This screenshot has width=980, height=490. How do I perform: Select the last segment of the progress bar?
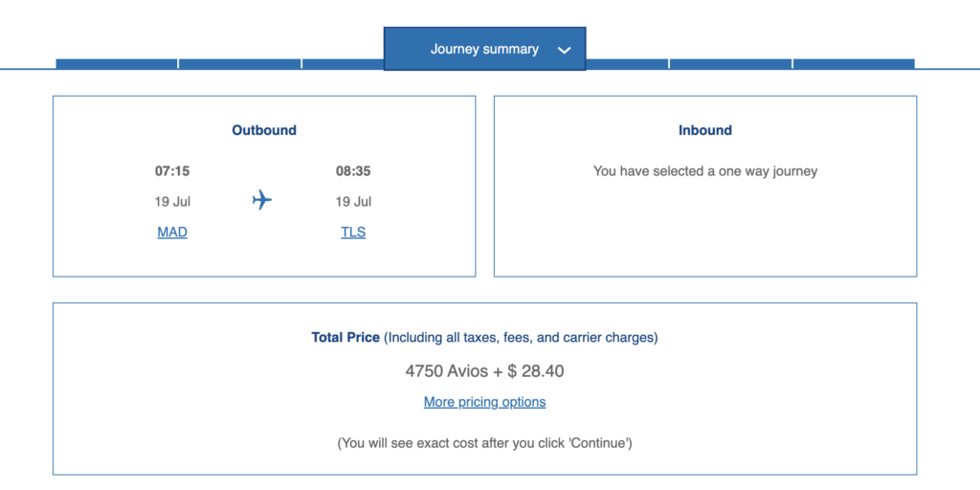854,64
